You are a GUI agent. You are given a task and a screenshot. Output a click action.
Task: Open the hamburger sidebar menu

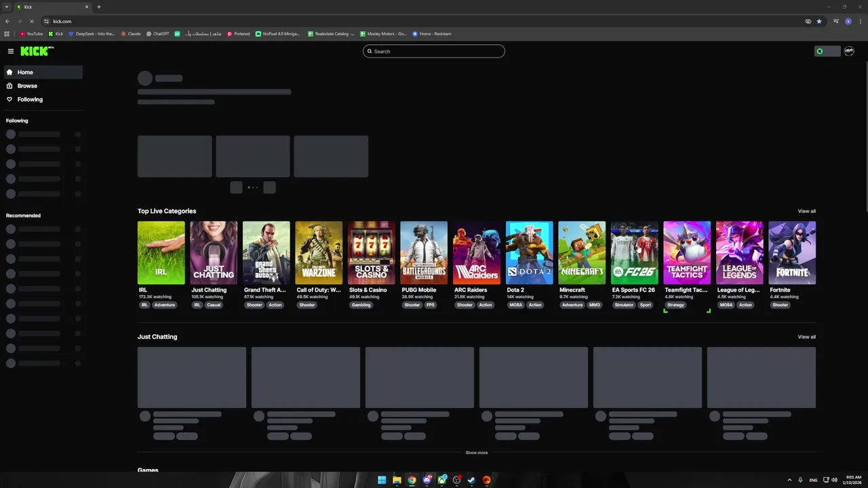[x=11, y=52]
